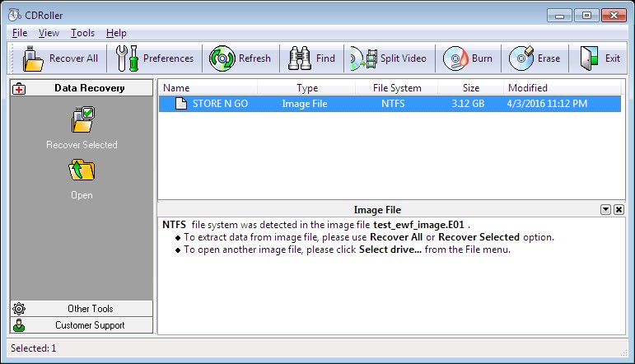This screenshot has height=364, width=635.
Task: Open the File menu
Action: 20,33
